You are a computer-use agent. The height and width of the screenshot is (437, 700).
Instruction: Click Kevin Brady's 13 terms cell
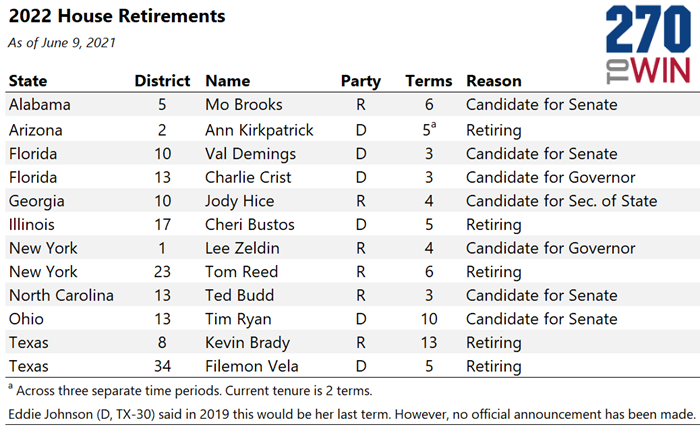429,342
